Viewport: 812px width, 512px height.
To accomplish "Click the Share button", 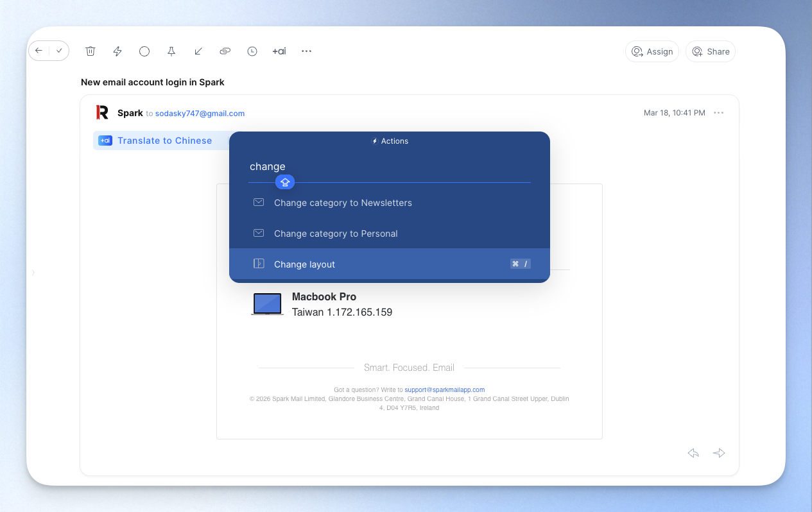I will point(710,51).
